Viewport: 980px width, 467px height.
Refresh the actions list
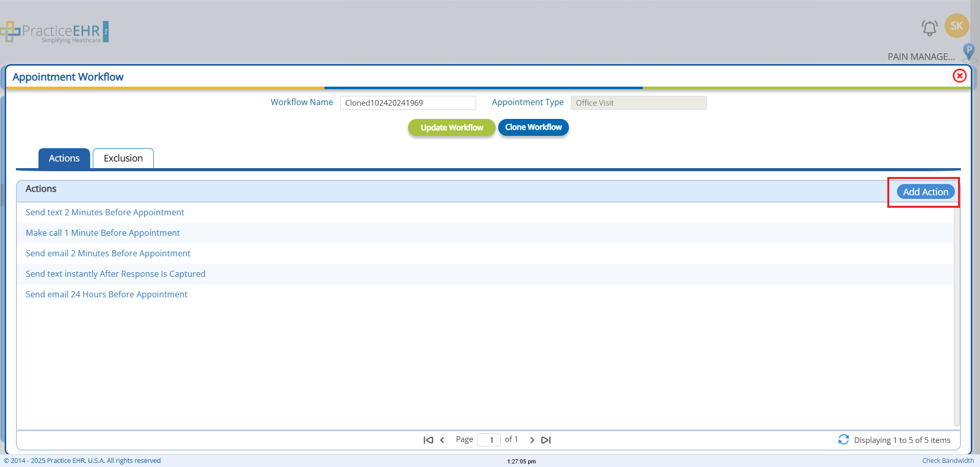click(x=843, y=440)
